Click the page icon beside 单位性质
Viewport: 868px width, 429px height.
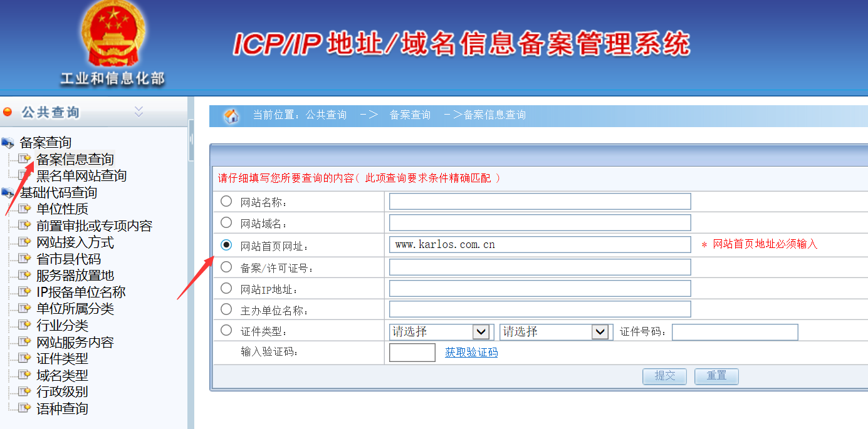(x=24, y=209)
